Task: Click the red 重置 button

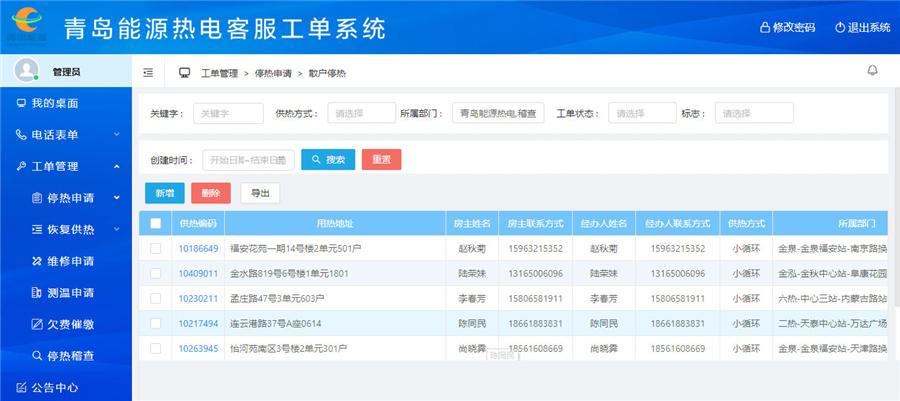Action: (x=381, y=160)
